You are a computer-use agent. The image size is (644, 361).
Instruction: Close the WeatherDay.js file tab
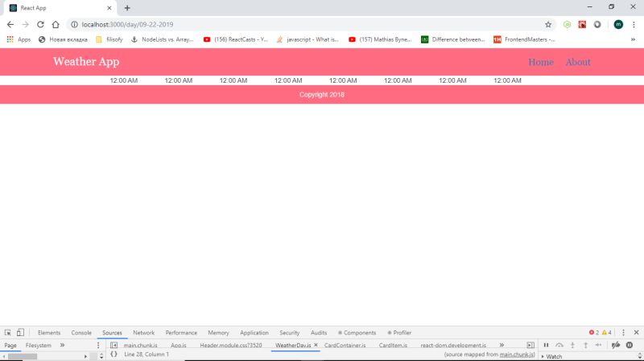(x=316, y=345)
